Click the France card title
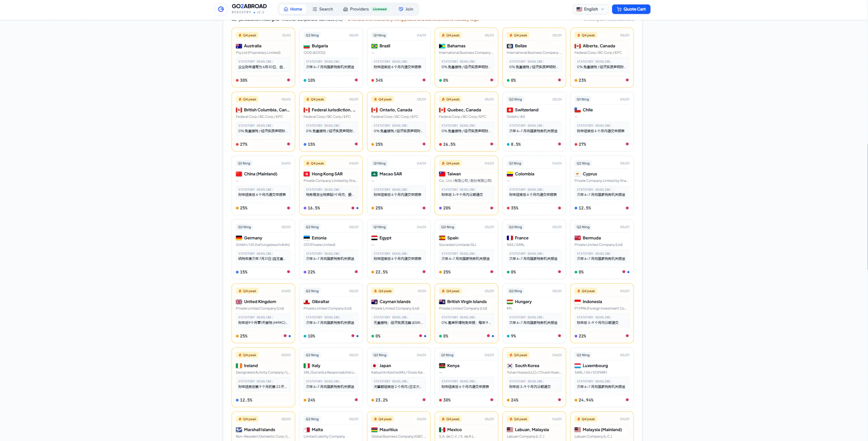This screenshot has height=441, width=868. [x=521, y=238]
